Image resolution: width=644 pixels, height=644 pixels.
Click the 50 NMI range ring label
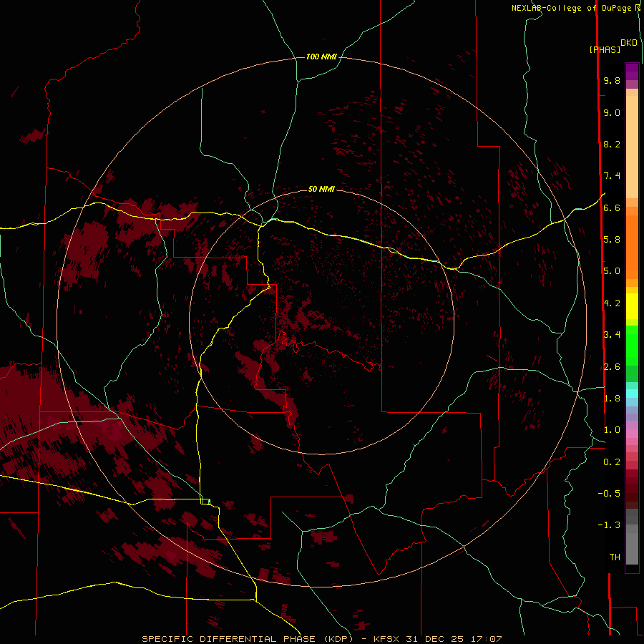(x=321, y=189)
